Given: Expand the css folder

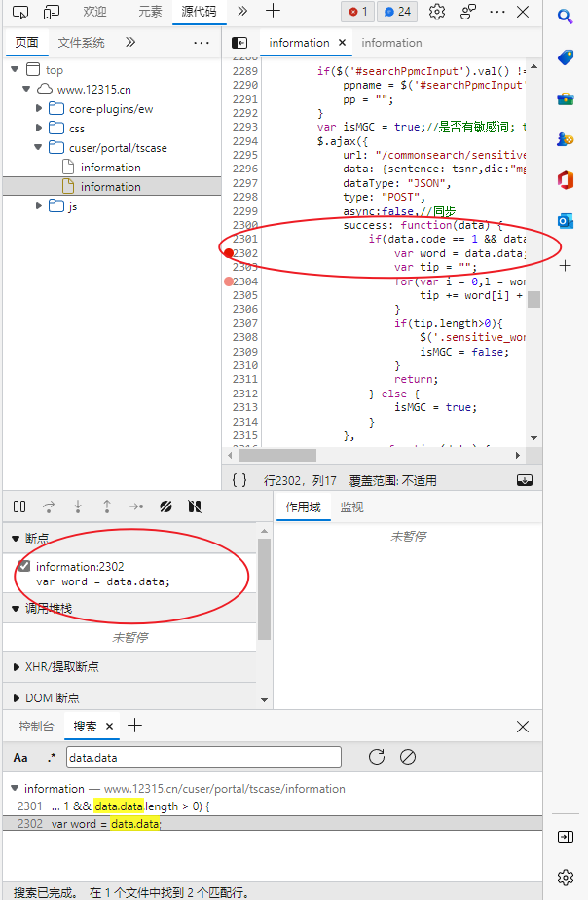Looking at the screenshot, I should pyautogui.click(x=38, y=128).
